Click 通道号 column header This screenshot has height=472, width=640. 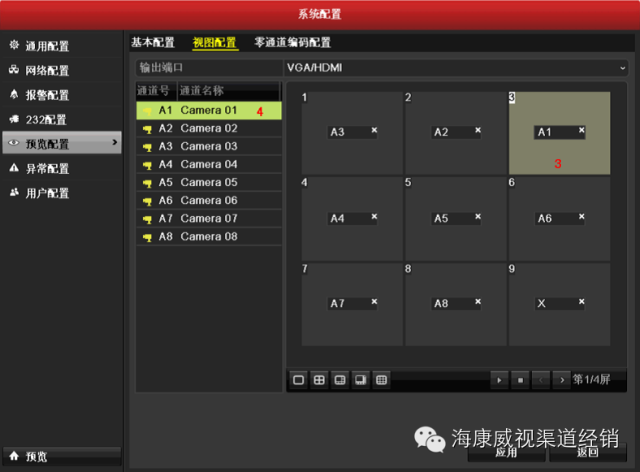coord(156,91)
